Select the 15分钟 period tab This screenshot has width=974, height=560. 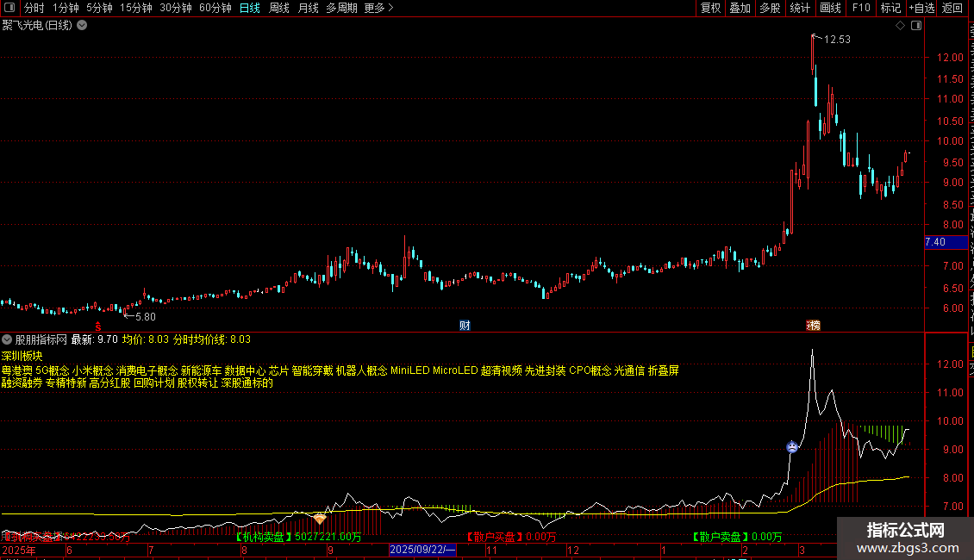tap(135, 8)
